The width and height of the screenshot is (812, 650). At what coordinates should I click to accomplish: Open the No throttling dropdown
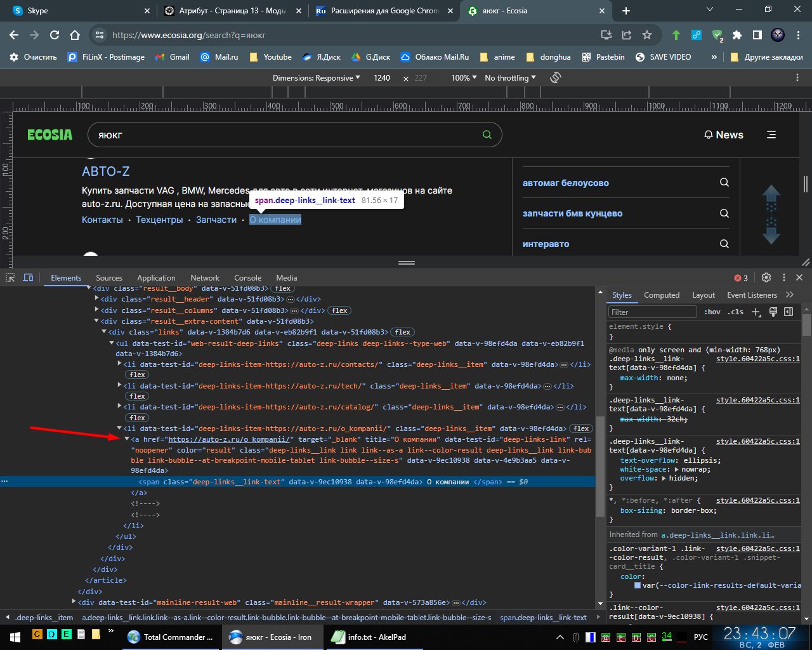pos(510,77)
